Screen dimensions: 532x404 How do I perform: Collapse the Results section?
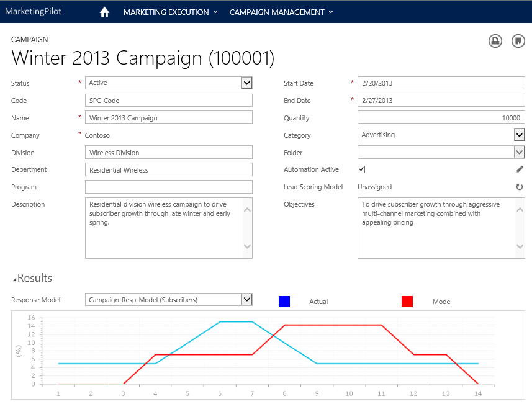tap(15, 279)
